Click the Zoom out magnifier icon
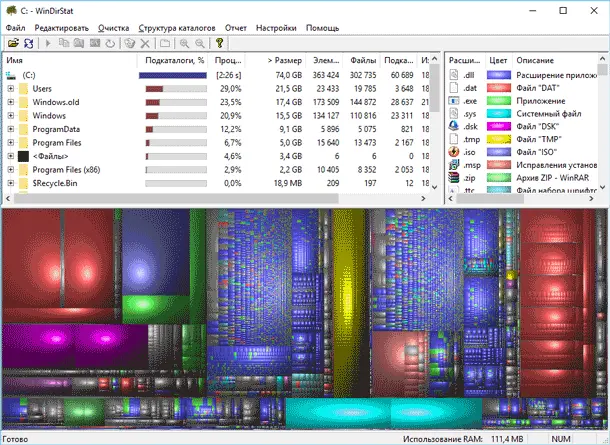 point(200,43)
